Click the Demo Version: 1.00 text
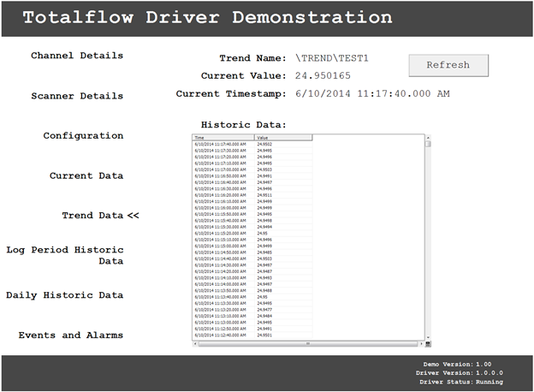The height and width of the screenshot is (392, 534). 457,364
